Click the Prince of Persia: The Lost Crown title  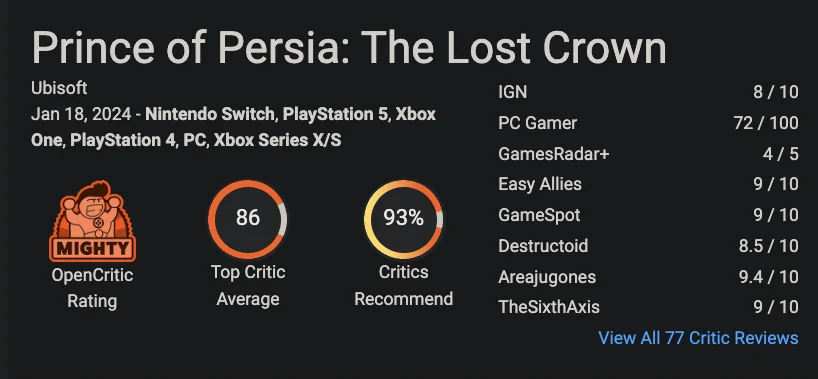349,48
